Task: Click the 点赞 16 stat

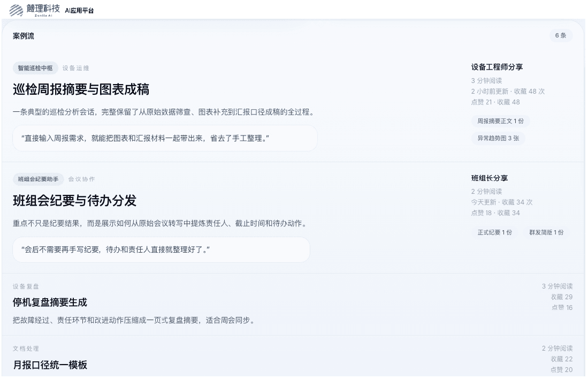Action: point(562,307)
